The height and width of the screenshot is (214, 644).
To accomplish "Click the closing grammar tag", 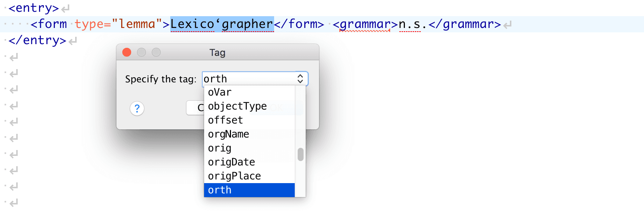I will coord(465,24).
